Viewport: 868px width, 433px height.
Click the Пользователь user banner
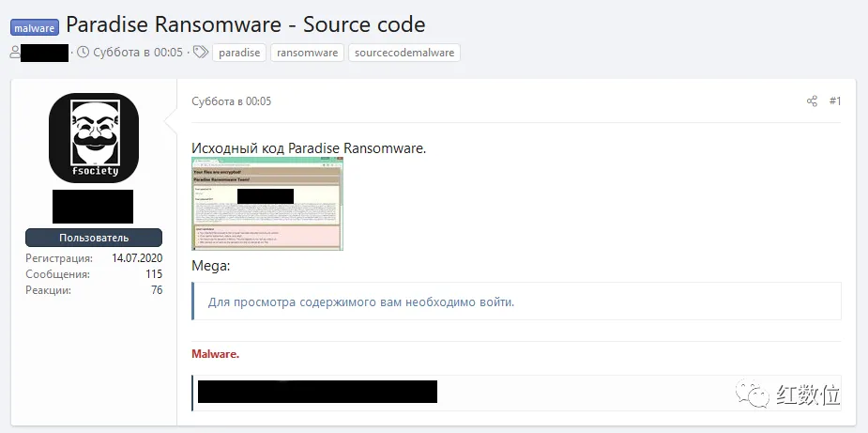(94, 238)
